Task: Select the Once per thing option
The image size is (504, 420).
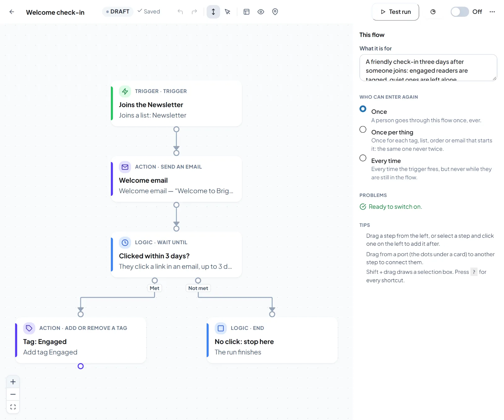Action: coord(363,129)
